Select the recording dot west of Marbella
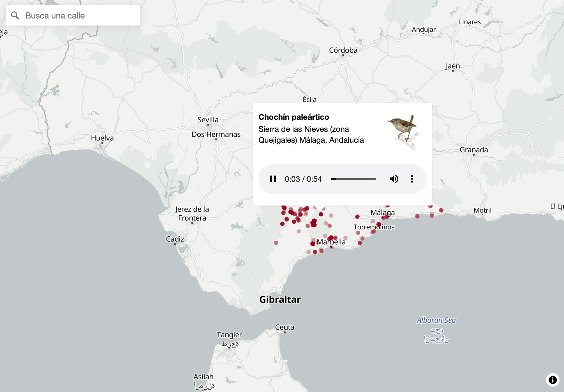The height and width of the screenshot is (392, 564). [x=313, y=243]
